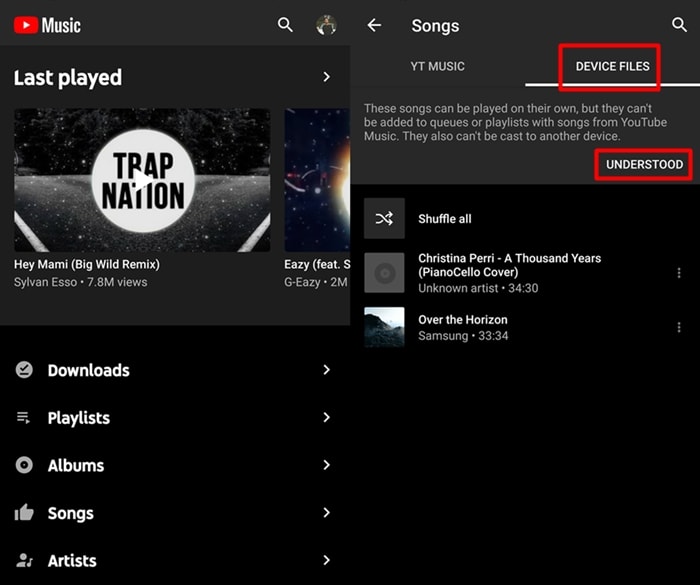Screen dimensions: 700x585
Task: Click the Songs page title
Action: point(435,26)
